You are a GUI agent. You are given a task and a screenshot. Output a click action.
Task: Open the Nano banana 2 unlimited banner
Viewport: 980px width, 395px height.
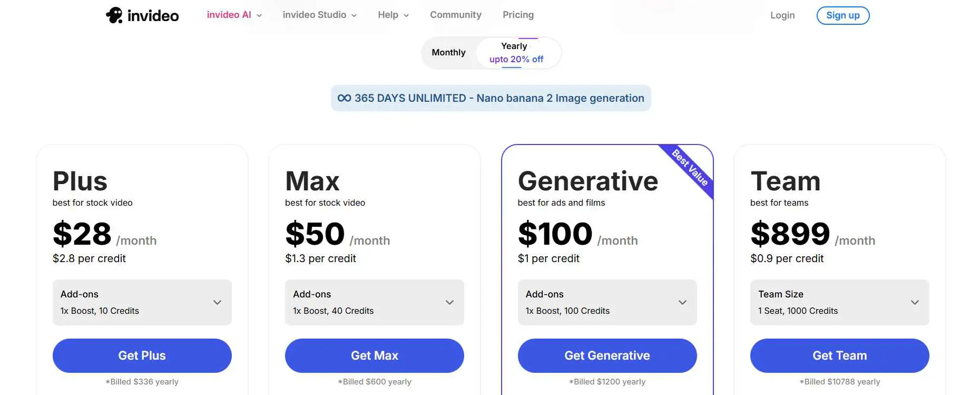(x=491, y=98)
